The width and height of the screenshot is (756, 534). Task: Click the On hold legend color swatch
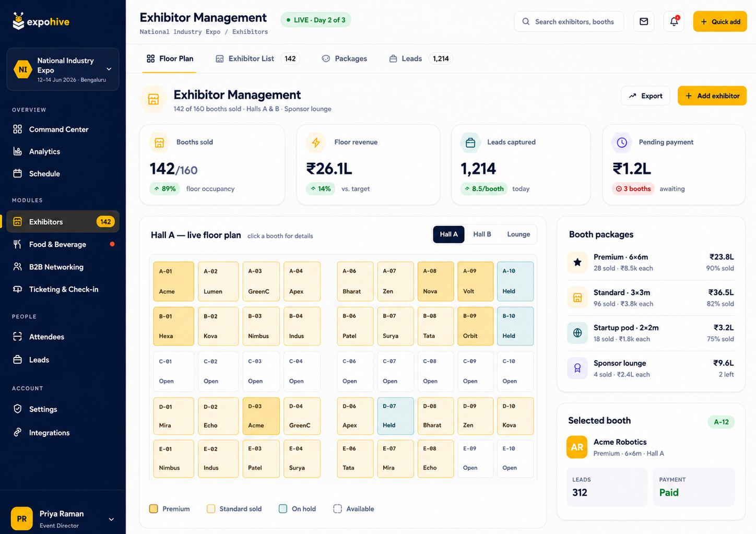click(x=283, y=508)
